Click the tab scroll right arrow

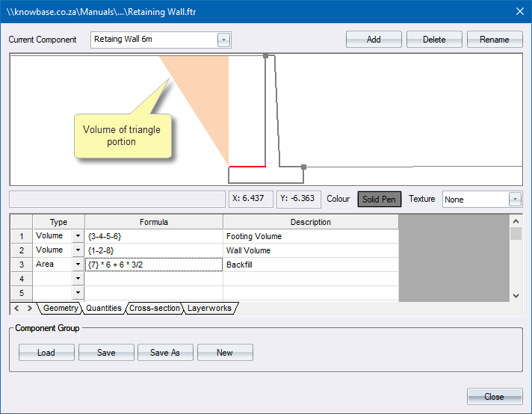(30, 308)
